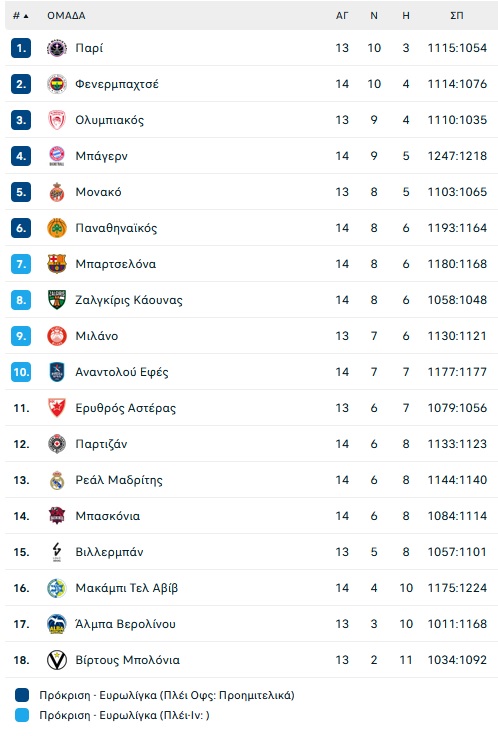
Task: Click dark blue Πλέι Οφς legend swatch
Action: pyautogui.click(x=22, y=695)
